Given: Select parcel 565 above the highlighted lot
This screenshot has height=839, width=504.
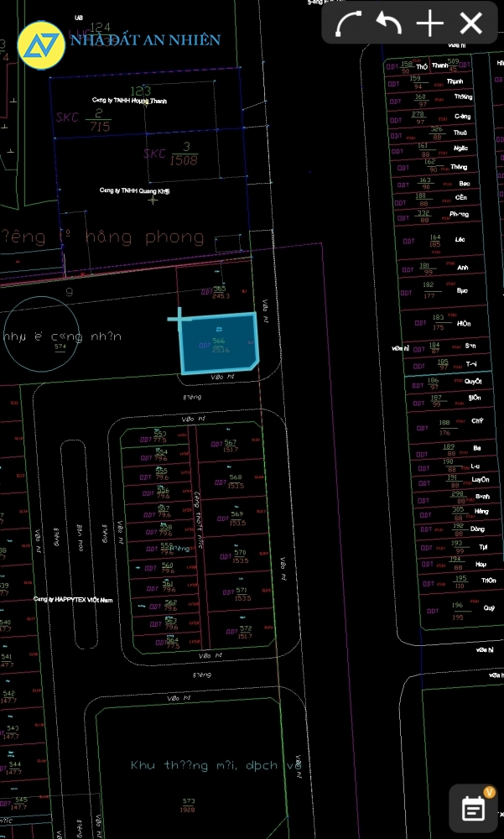Looking at the screenshot, I should (220, 292).
